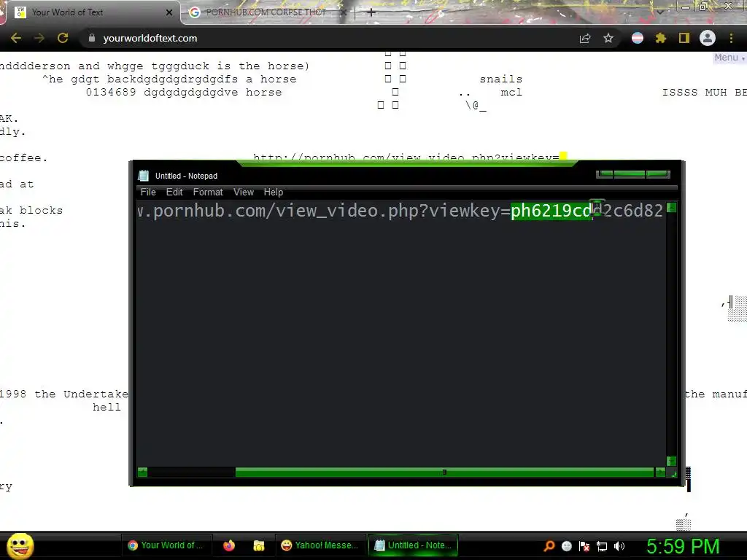747x560 pixels.
Task: Click the red flag tray icon
Action: point(584,546)
